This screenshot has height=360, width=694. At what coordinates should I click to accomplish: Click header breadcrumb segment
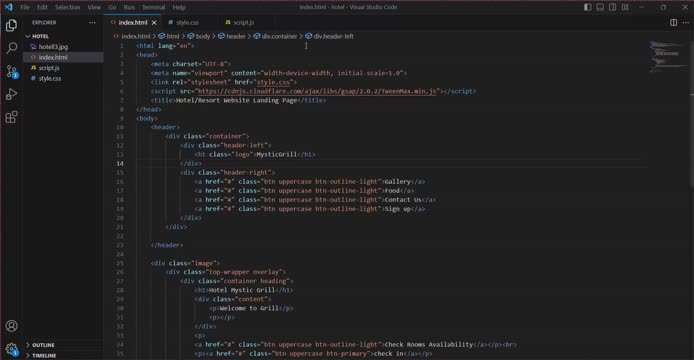click(235, 36)
